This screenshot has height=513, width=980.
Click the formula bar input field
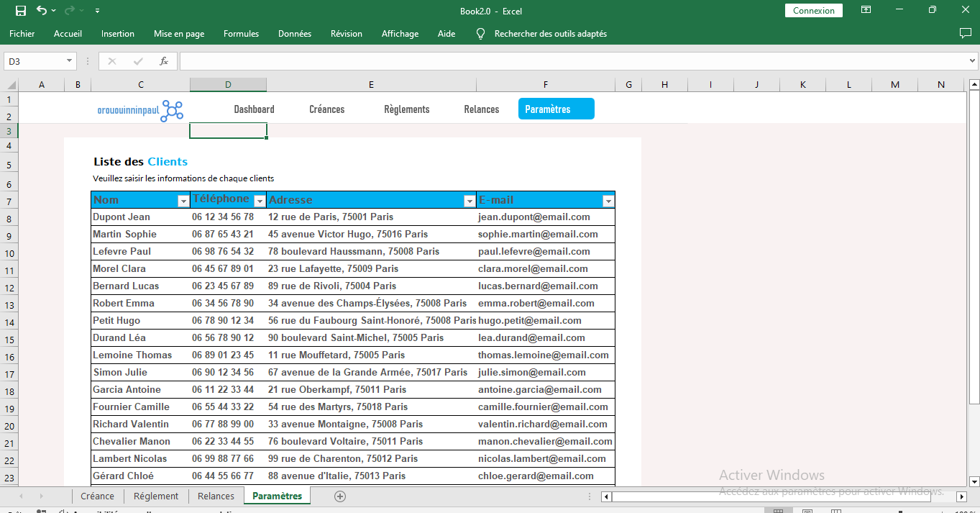pos(568,61)
